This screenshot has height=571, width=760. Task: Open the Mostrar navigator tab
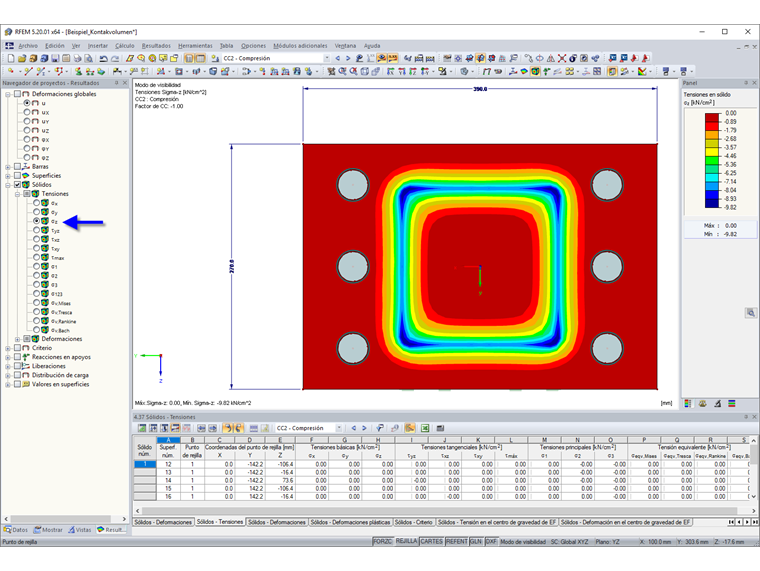pyautogui.click(x=48, y=530)
